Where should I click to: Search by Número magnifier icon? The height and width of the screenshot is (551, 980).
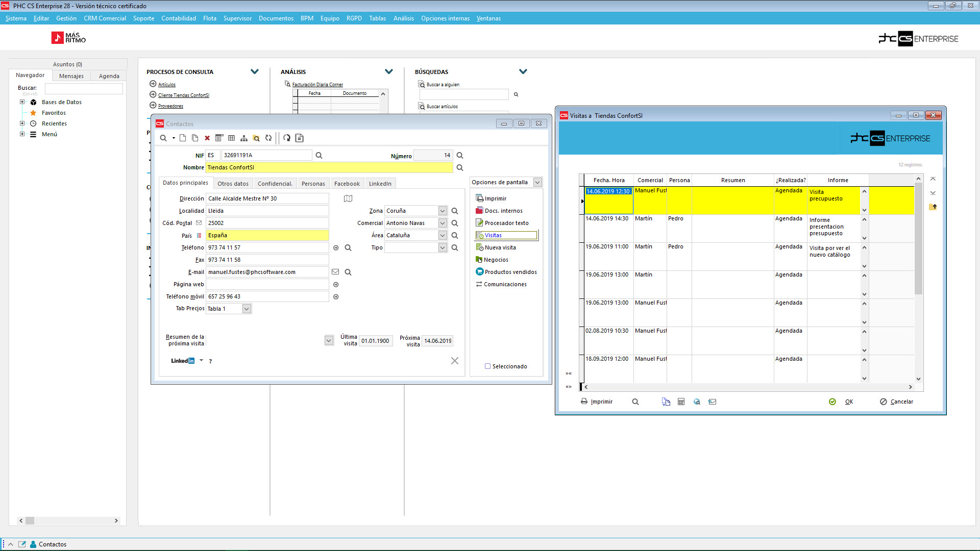pos(460,156)
